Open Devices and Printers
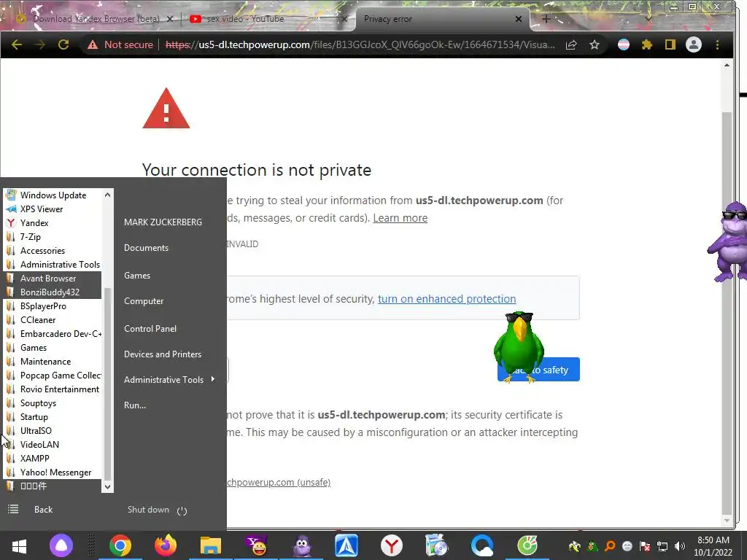 pyautogui.click(x=163, y=354)
